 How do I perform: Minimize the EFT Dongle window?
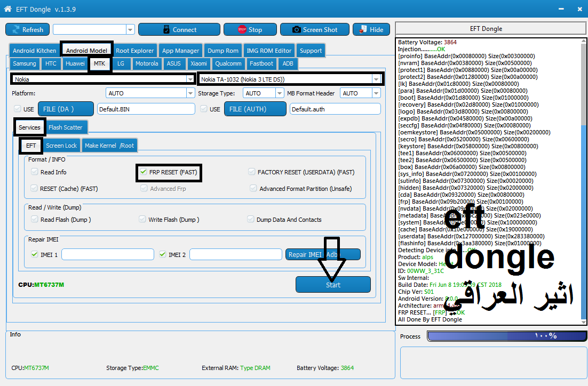point(561,9)
